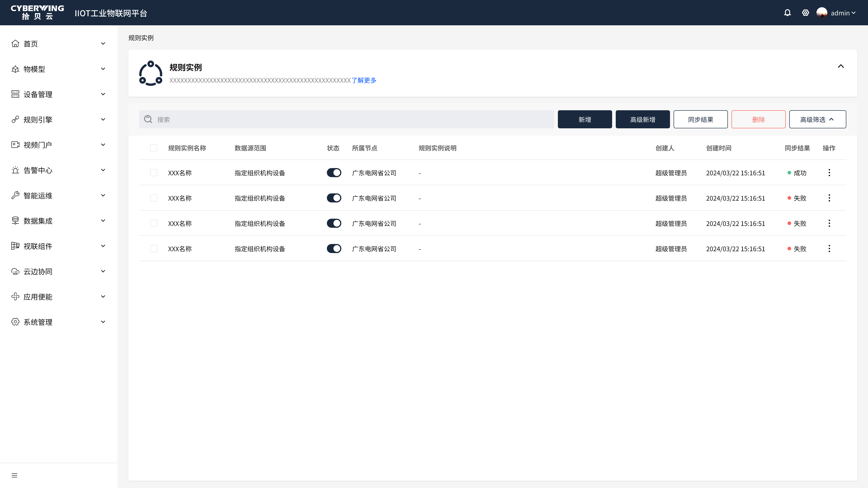
Task: Click the 物模型 cube icon
Action: 15,69
